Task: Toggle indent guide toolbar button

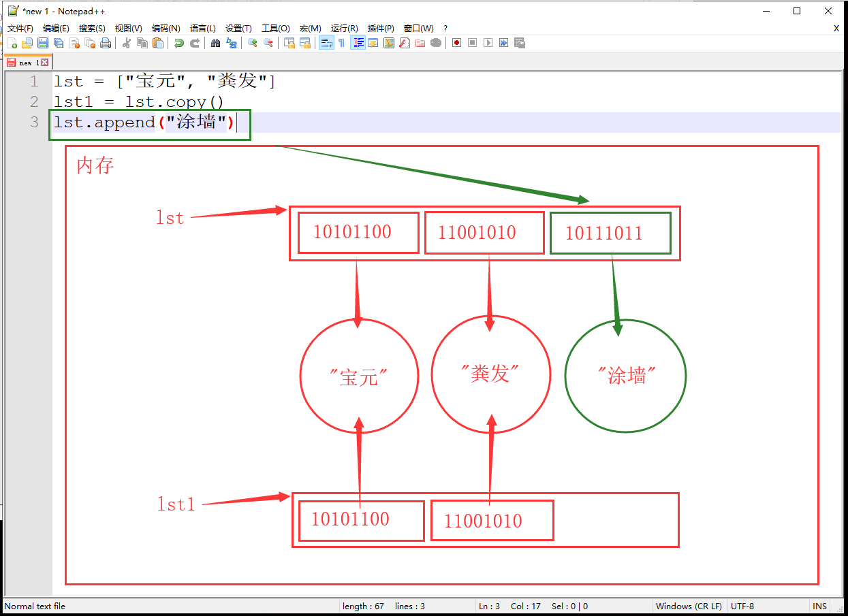Action: pyautogui.click(x=358, y=43)
